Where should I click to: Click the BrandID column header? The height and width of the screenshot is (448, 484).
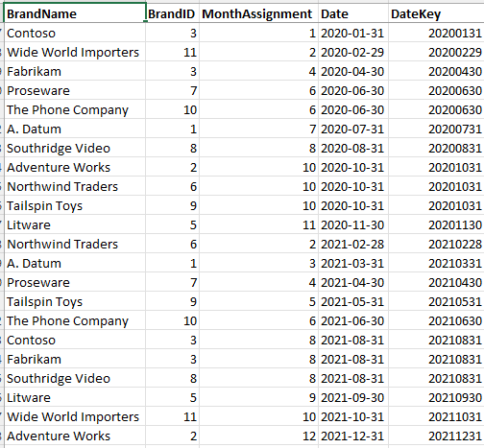coord(172,13)
